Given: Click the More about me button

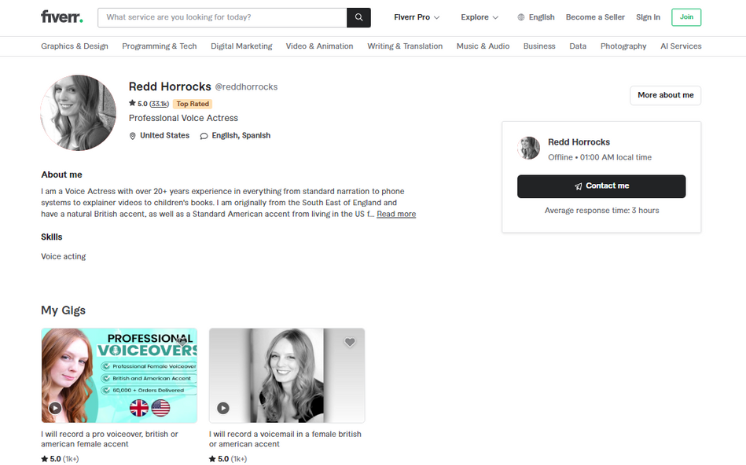Looking at the screenshot, I should [x=666, y=95].
